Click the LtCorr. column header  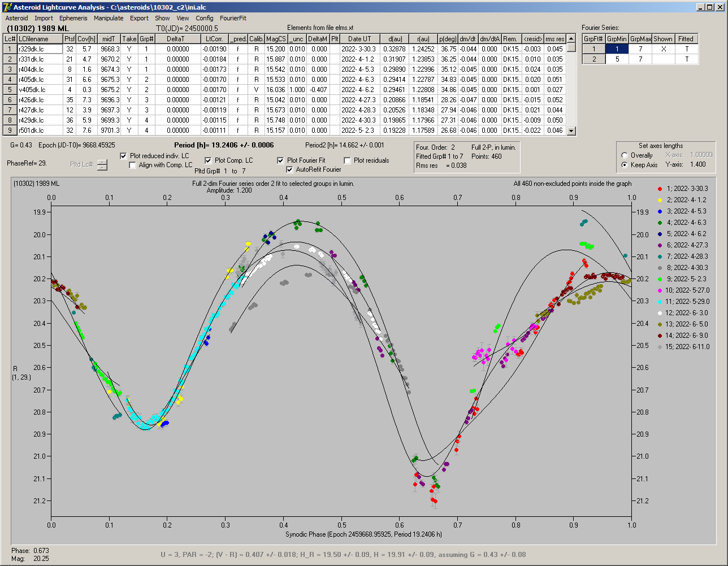[215, 39]
